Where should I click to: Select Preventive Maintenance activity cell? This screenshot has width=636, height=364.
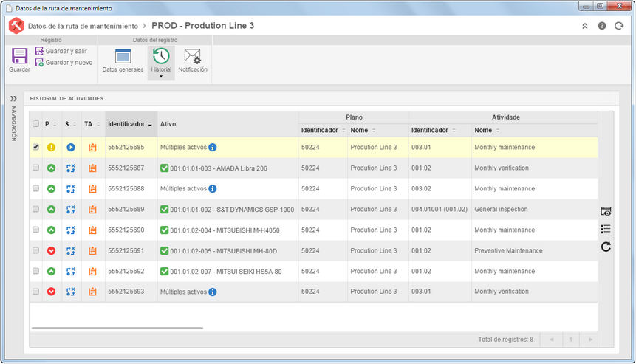[535, 250]
